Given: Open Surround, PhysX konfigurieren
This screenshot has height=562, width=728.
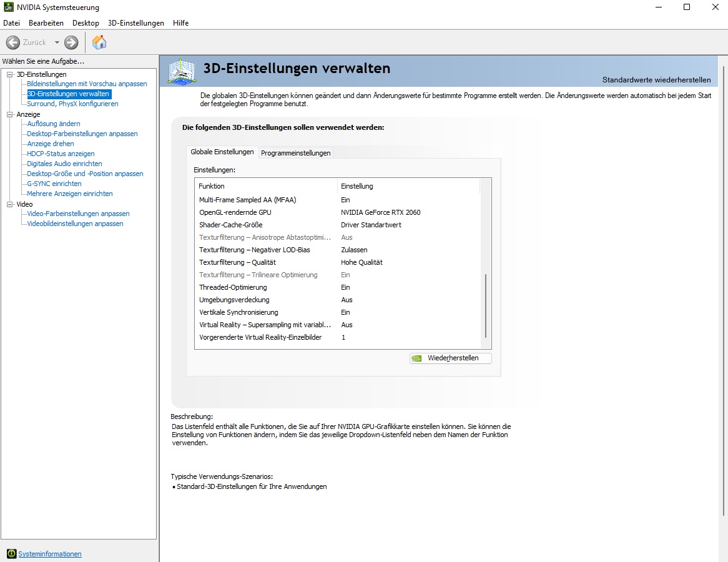Looking at the screenshot, I should point(72,104).
